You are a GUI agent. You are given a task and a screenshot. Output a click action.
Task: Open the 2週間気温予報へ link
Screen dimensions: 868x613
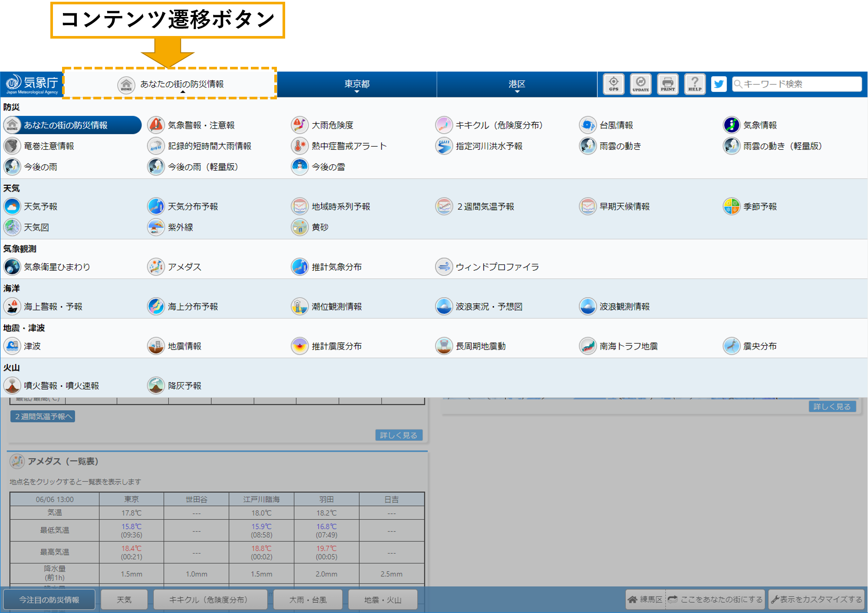[x=42, y=416]
